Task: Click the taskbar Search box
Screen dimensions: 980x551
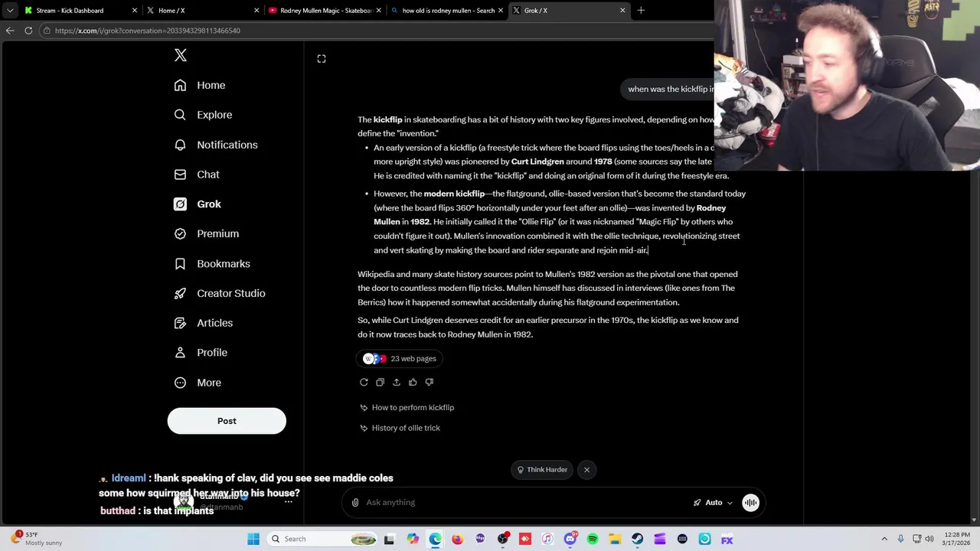Action: pyautogui.click(x=322, y=539)
